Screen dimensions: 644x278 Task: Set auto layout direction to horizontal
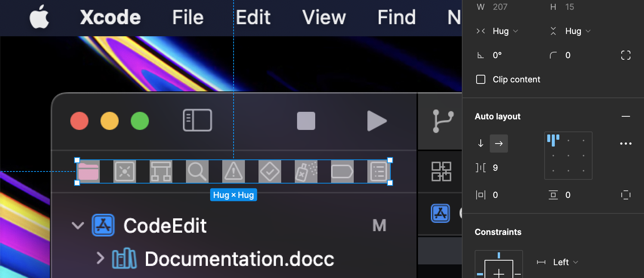(x=499, y=144)
